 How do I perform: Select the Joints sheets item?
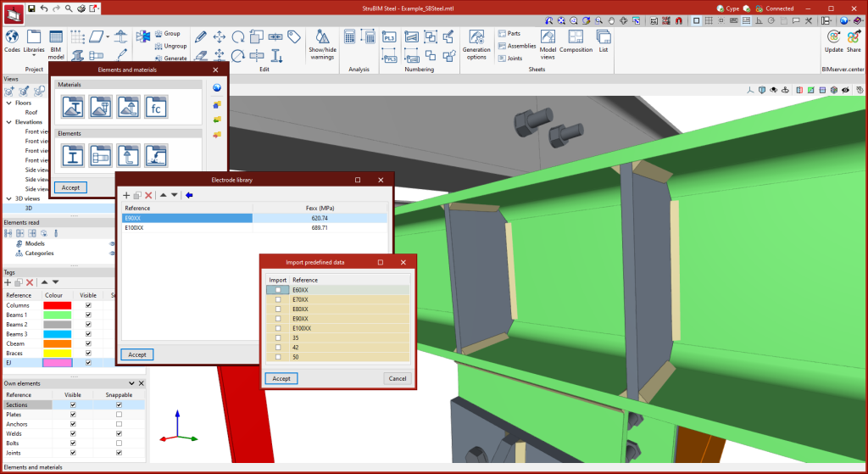pos(509,59)
